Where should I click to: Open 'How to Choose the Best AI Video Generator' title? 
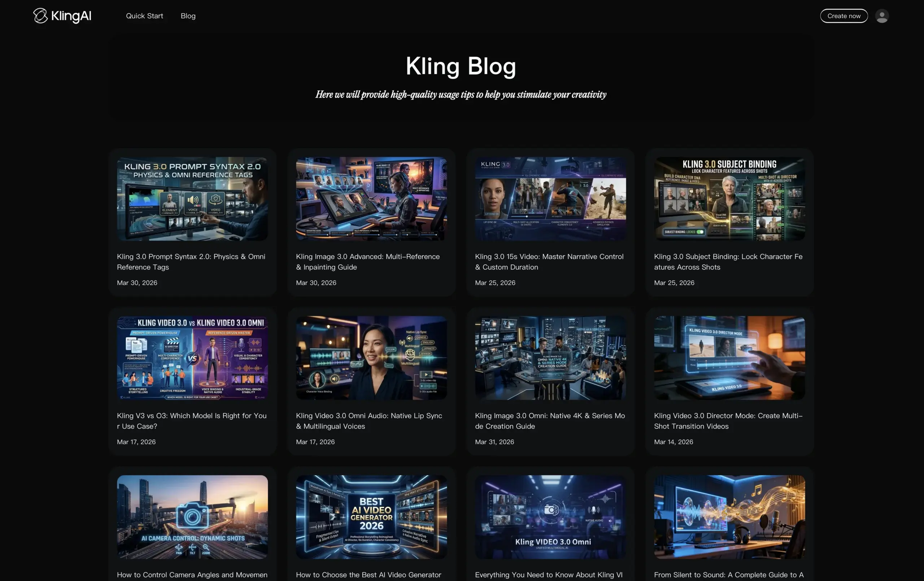369,575
